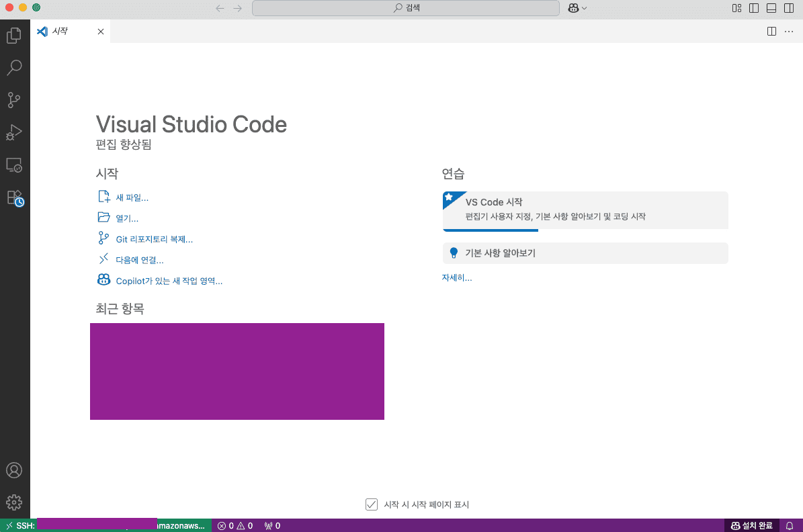803x532 pixels.
Task: Click the 검색 command center box
Action: tap(406, 8)
